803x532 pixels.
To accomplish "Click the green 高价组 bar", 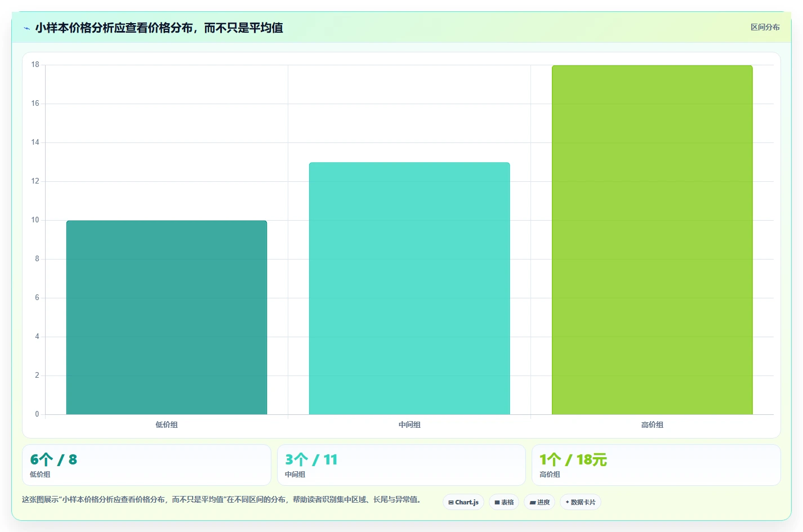I will tap(652, 240).
